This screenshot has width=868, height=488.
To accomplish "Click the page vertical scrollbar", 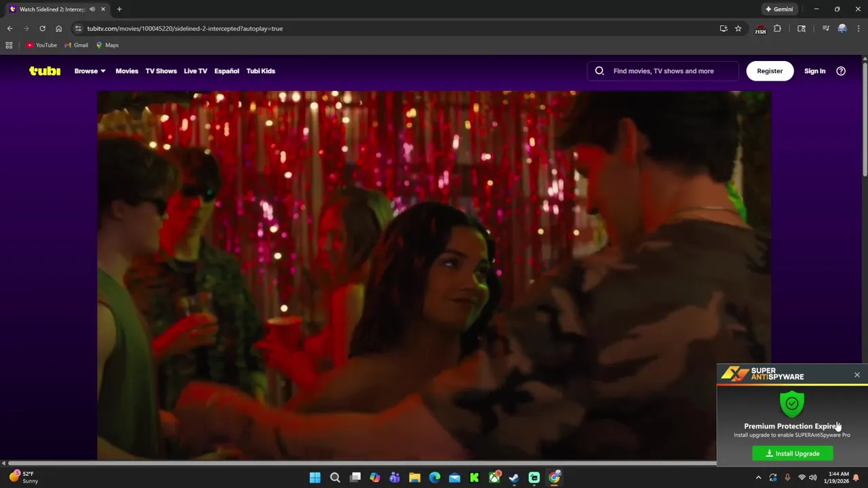I will point(865,120).
